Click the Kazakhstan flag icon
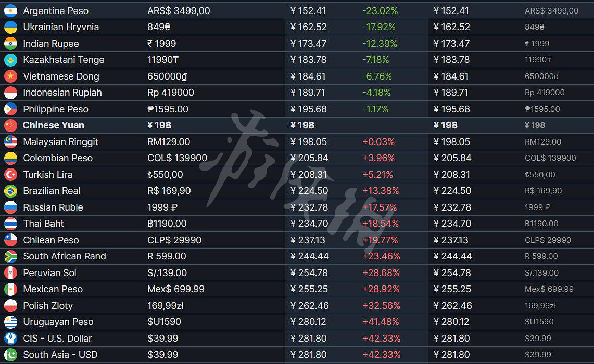Viewport: 594px width, 364px height. coord(10,60)
